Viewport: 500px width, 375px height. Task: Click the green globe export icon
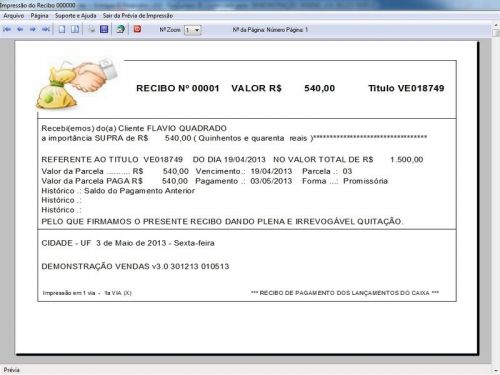(121, 29)
